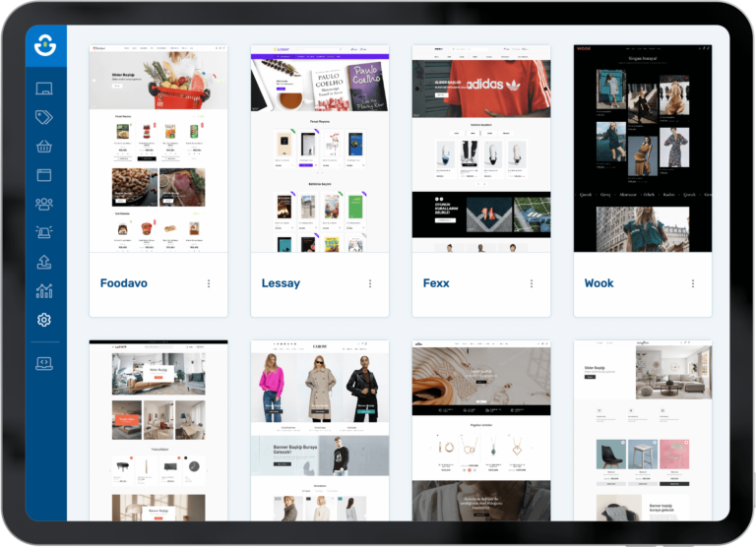The width and height of the screenshot is (756, 547).
Task: Select the Foodavo theme title
Action: pyautogui.click(x=123, y=283)
